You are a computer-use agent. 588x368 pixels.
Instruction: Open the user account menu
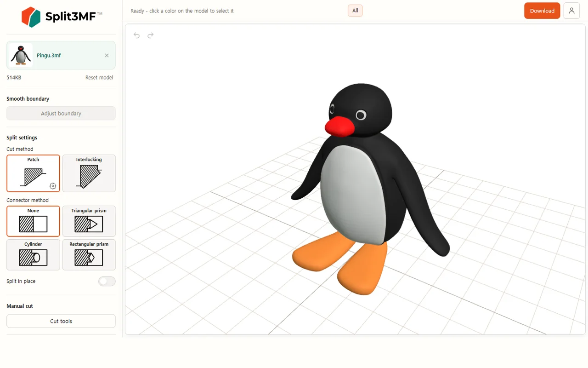coord(571,11)
